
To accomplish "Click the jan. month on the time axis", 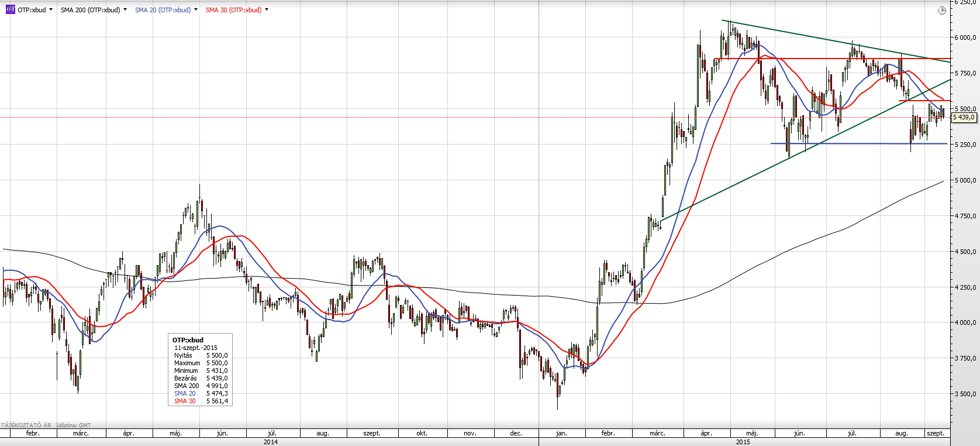I will [561, 433].
